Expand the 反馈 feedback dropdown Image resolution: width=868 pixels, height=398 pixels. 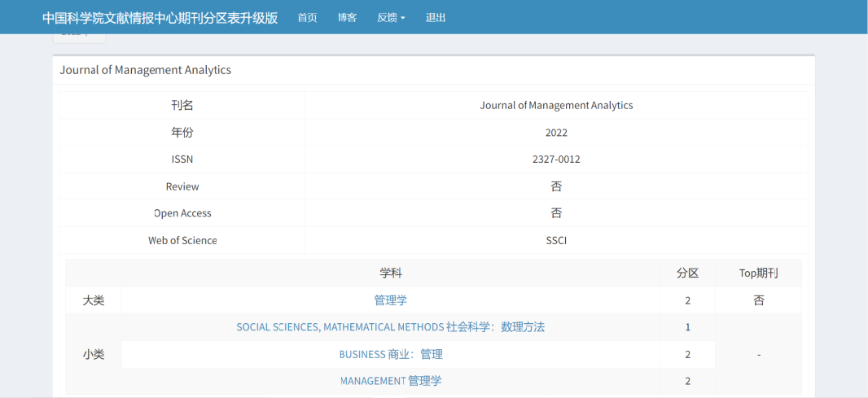(391, 17)
